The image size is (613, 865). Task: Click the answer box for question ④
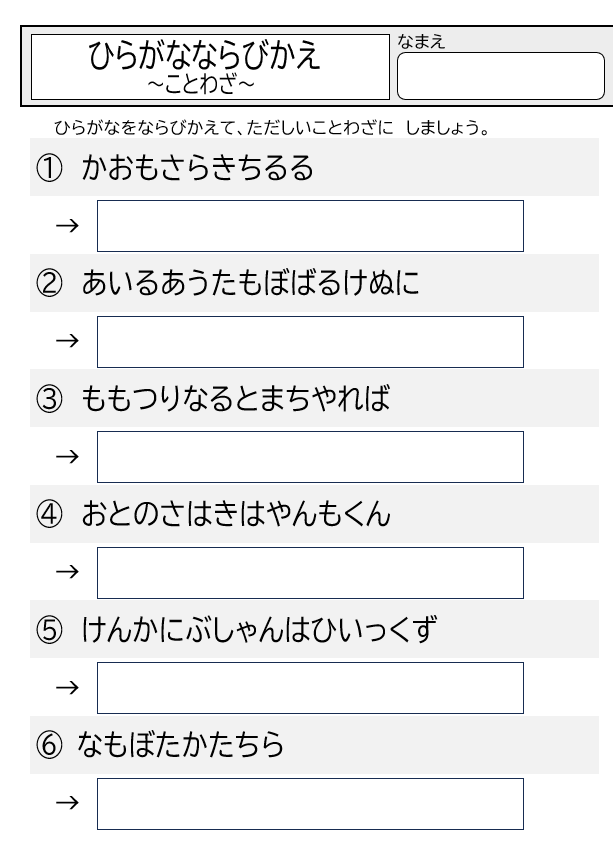310,573
